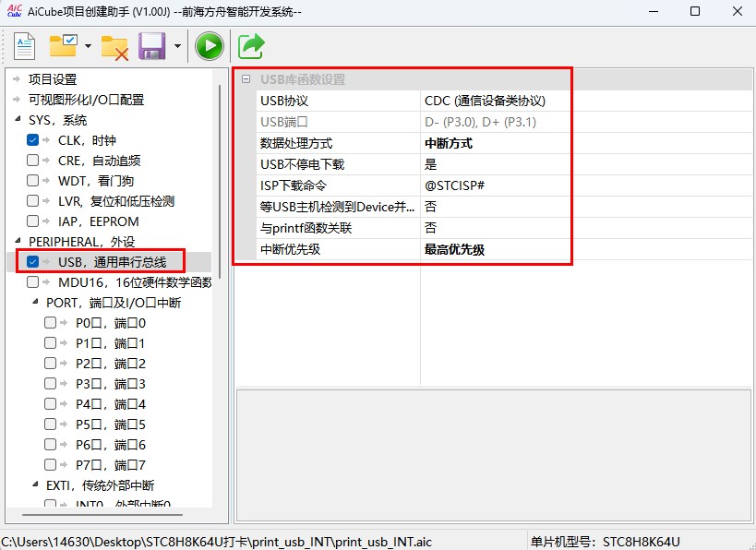Edit ISP下载命令 value @STCISP#
Screen dimensions: 756x550
(586, 185)
